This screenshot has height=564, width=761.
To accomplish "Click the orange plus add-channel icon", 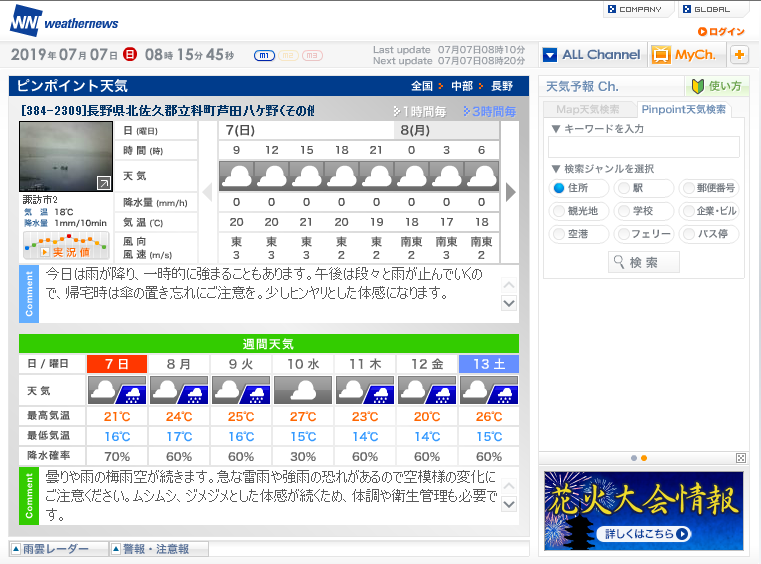I will pos(739,55).
